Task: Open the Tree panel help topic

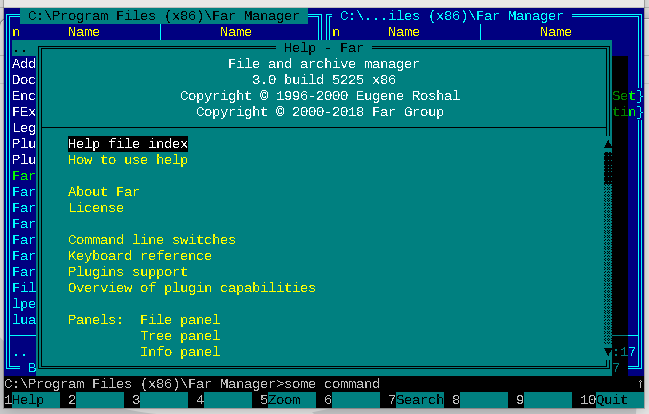Action: [x=180, y=335]
